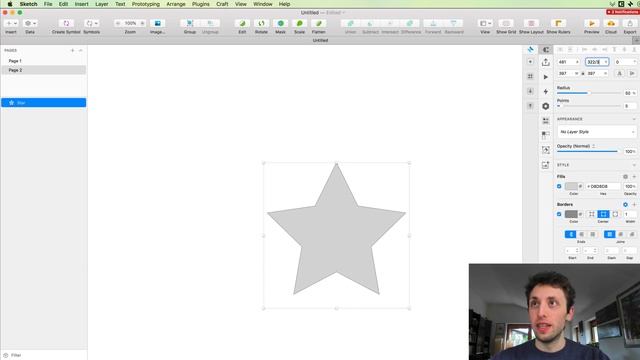The height and width of the screenshot is (360, 640).
Task: Open Preview from the toolbar
Action: coord(591,24)
